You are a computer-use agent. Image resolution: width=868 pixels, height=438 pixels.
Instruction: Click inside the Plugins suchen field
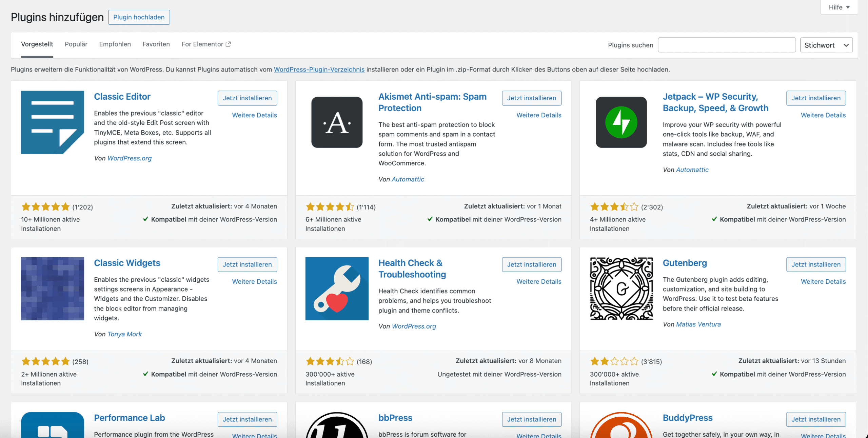(727, 45)
